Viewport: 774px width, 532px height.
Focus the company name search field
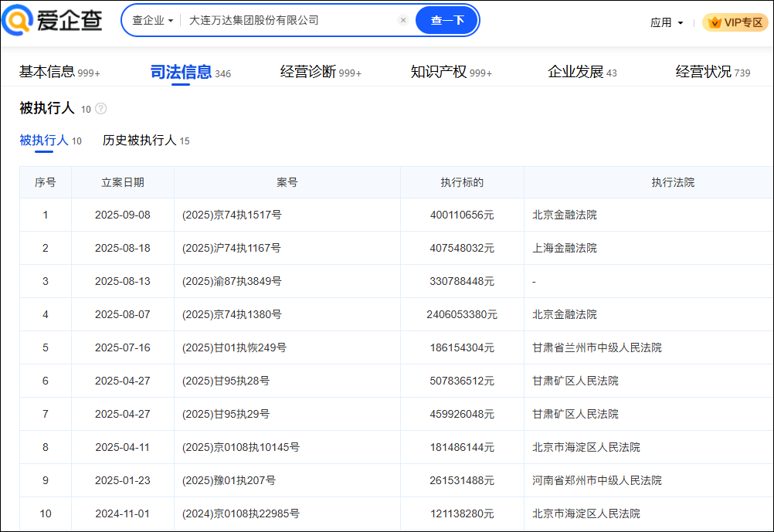click(x=291, y=20)
